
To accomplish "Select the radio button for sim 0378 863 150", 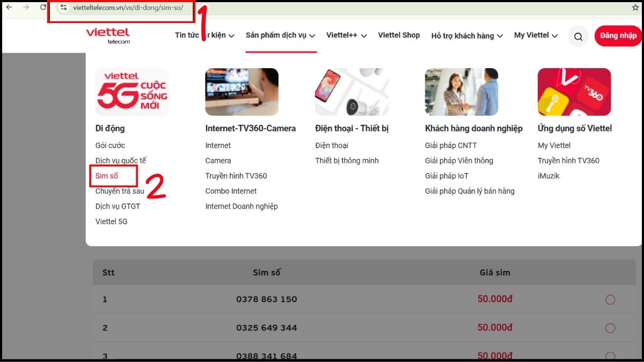I will point(610,299).
